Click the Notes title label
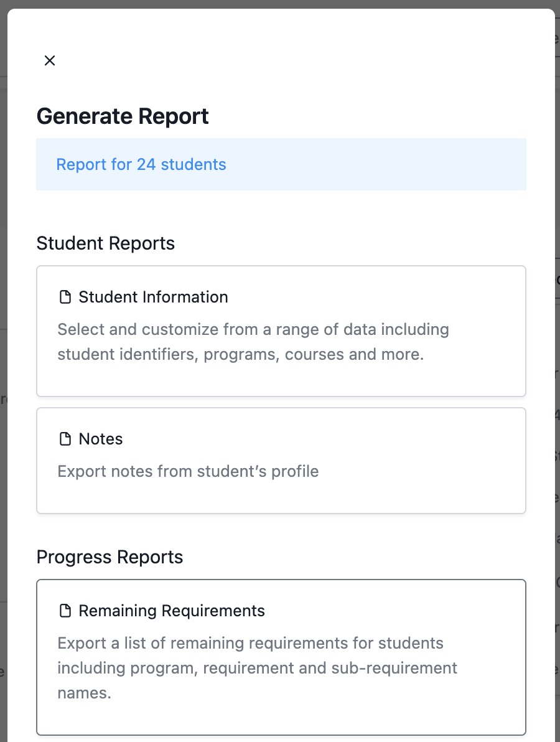The height and width of the screenshot is (742, 560). [101, 439]
